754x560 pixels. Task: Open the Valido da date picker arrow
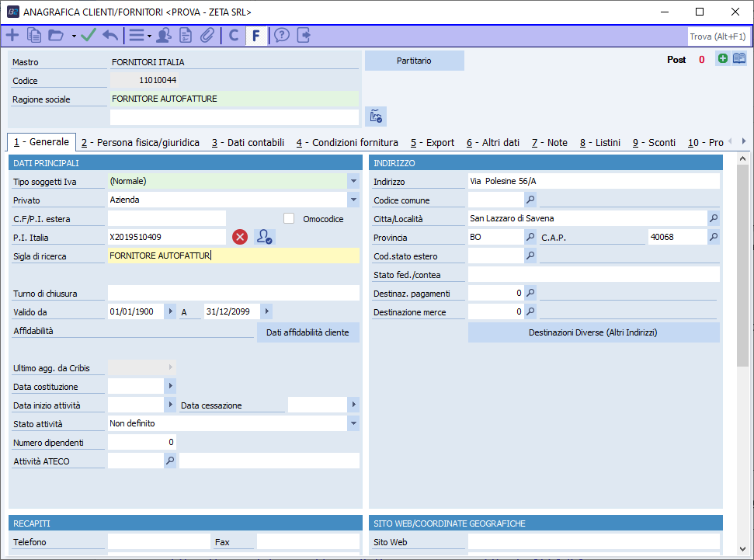(x=170, y=311)
